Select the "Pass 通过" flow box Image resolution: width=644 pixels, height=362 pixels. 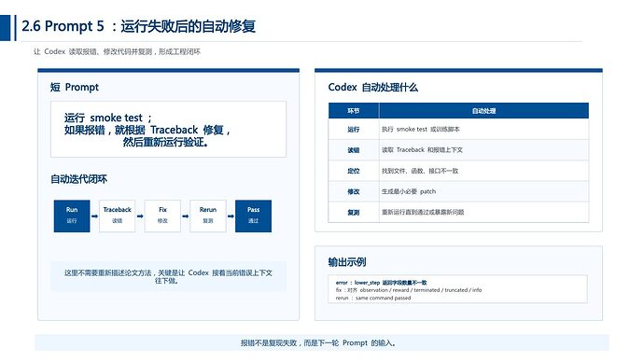254,216
